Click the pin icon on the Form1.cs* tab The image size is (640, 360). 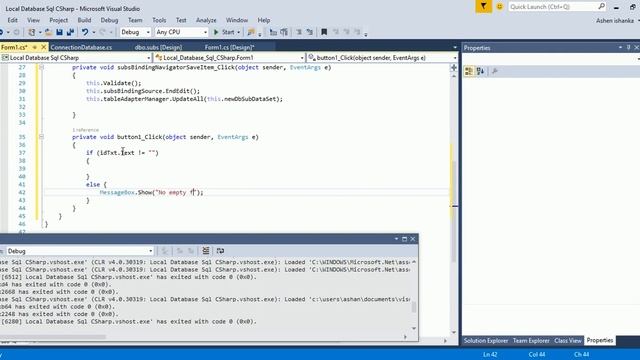[x=35, y=47]
